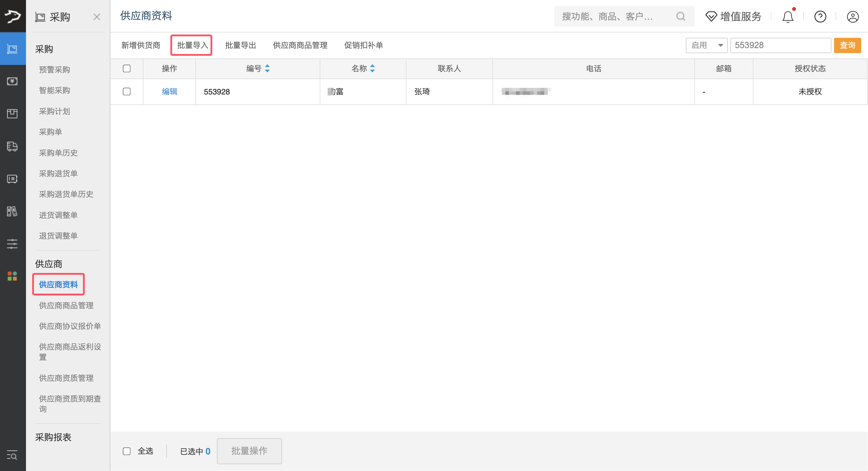This screenshot has height=471, width=868.
Task: Open the finance module with ¥ icon
Action: click(x=12, y=81)
